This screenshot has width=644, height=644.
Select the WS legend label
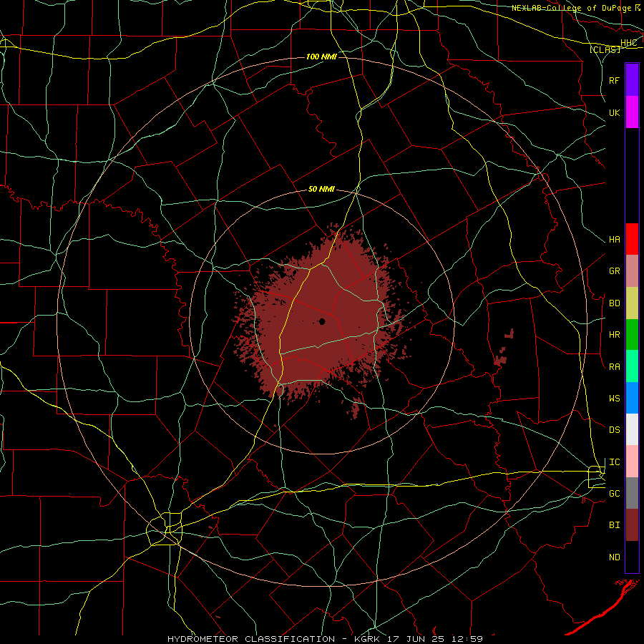click(x=615, y=398)
